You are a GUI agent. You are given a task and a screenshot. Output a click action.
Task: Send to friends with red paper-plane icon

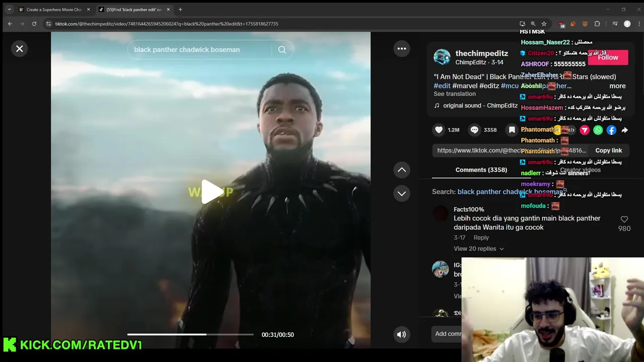coord(585,130)
